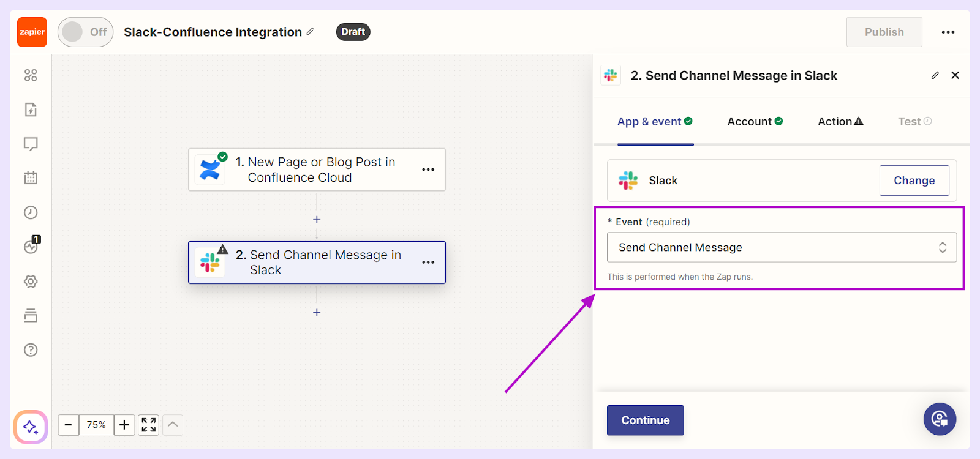
Task: Open the help question-mark icon in the sidebar
Action: coord(31,350)
